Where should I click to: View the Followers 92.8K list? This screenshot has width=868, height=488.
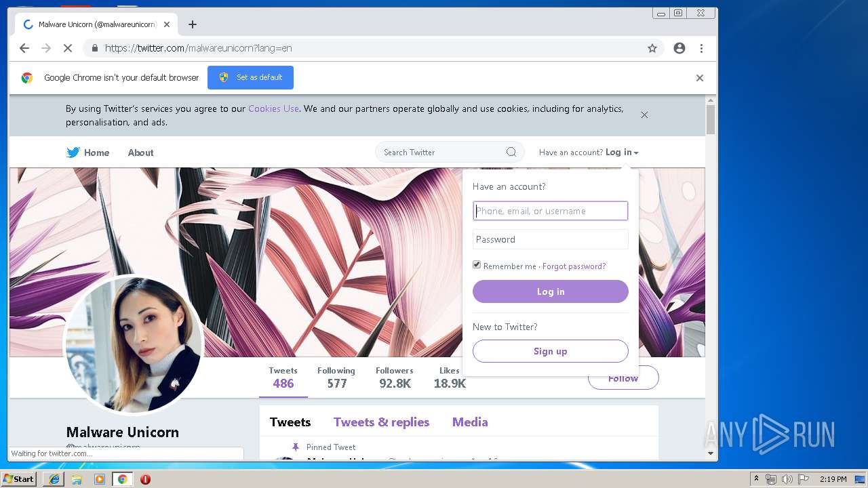[395, 378]
